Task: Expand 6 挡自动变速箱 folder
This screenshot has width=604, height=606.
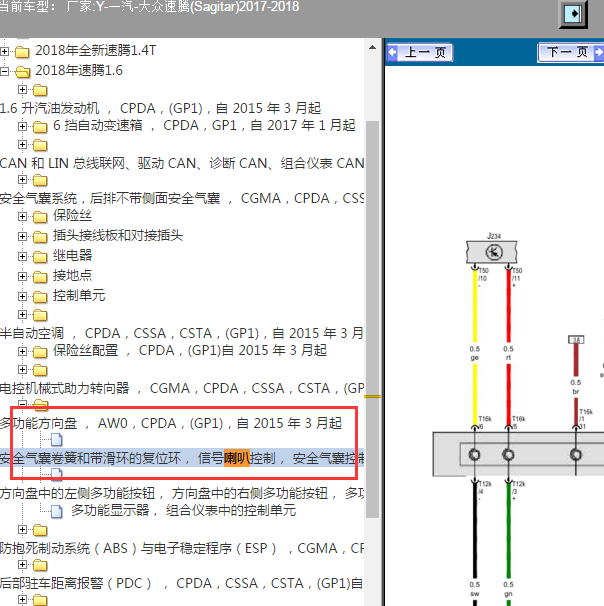Action: click(x=22, y=126)
